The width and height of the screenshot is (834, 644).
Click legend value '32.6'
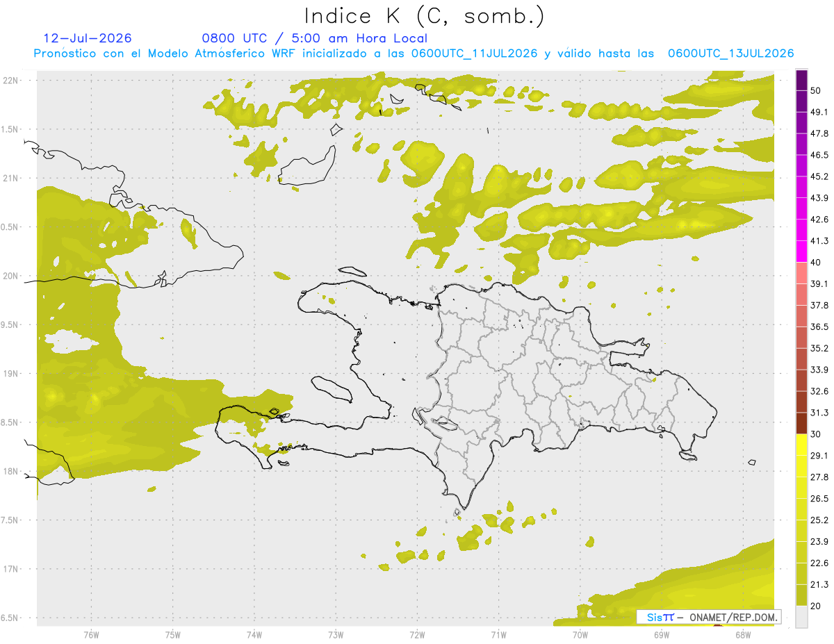pos(819,391)
